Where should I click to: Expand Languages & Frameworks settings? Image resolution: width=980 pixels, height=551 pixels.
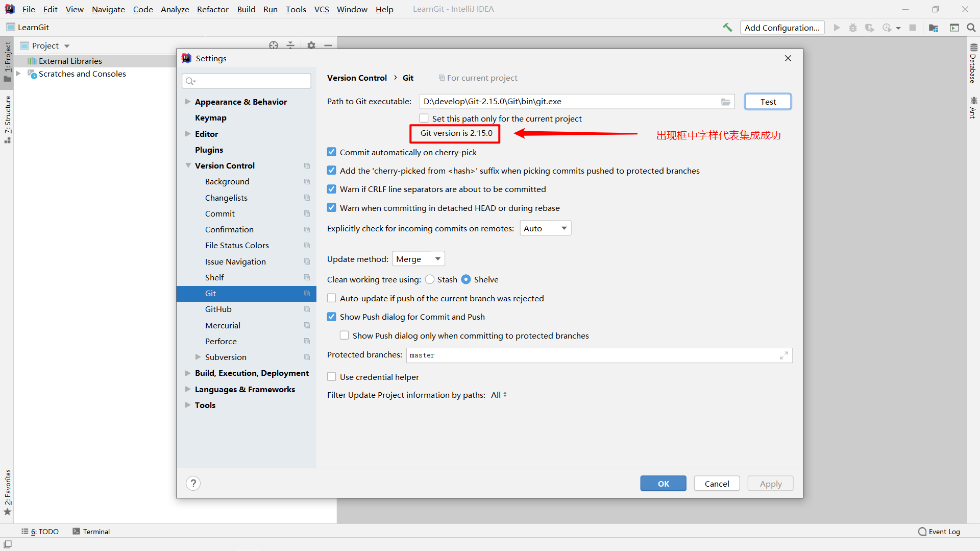point(188,389)
